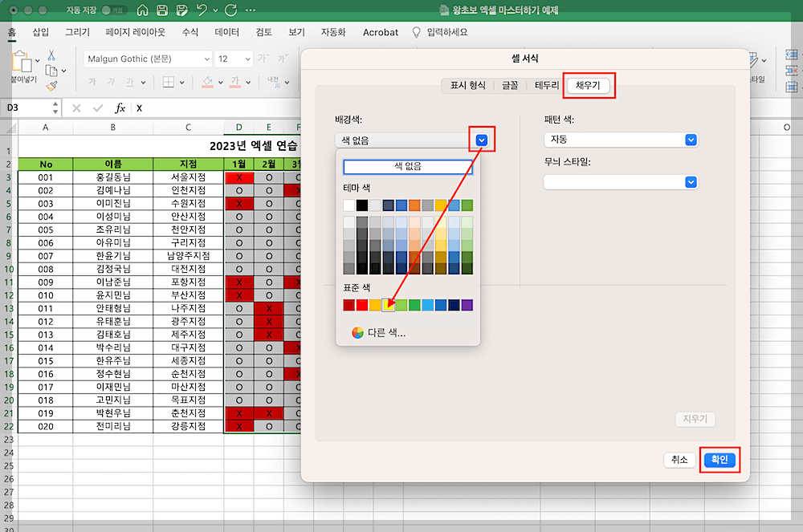Toggle Italic formatting in the toolbar
803x532 pixels.
coord(112,81)
